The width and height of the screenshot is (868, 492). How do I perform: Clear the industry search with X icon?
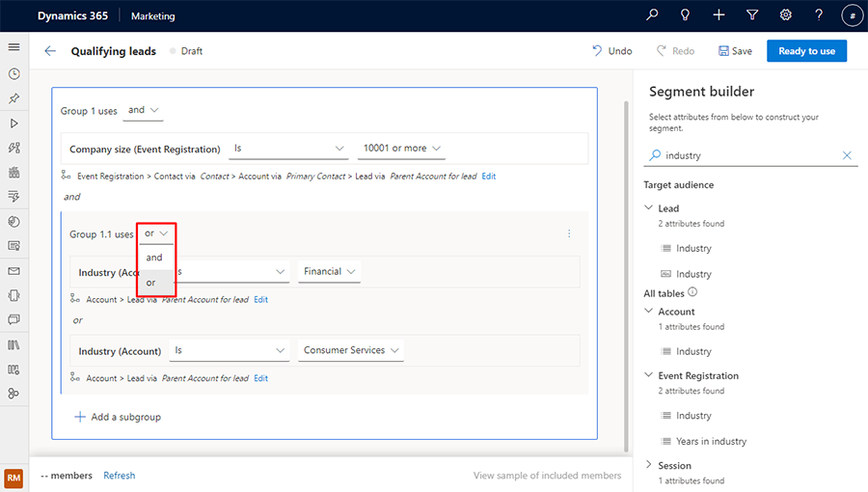[847, 155]
